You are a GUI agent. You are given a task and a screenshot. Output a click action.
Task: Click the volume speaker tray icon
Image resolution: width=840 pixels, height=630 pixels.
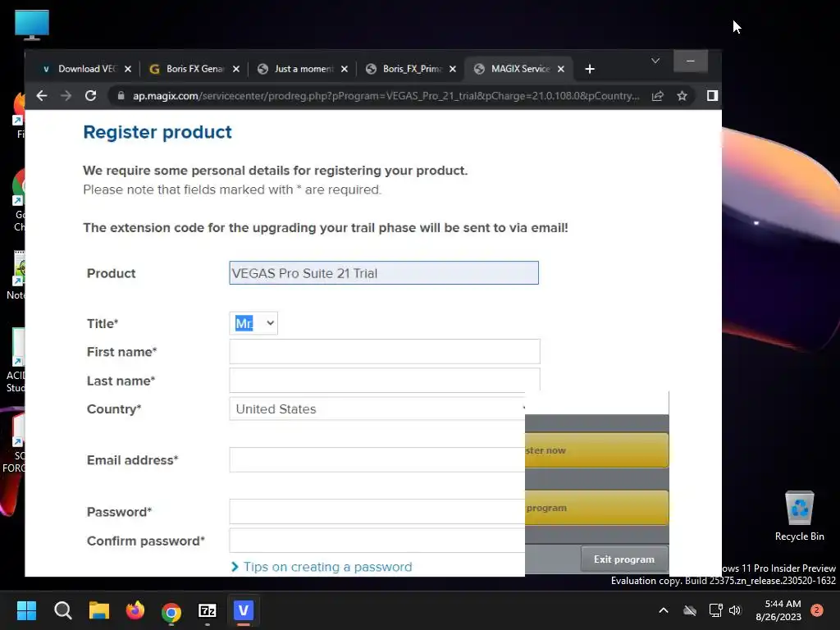point(735,610)
